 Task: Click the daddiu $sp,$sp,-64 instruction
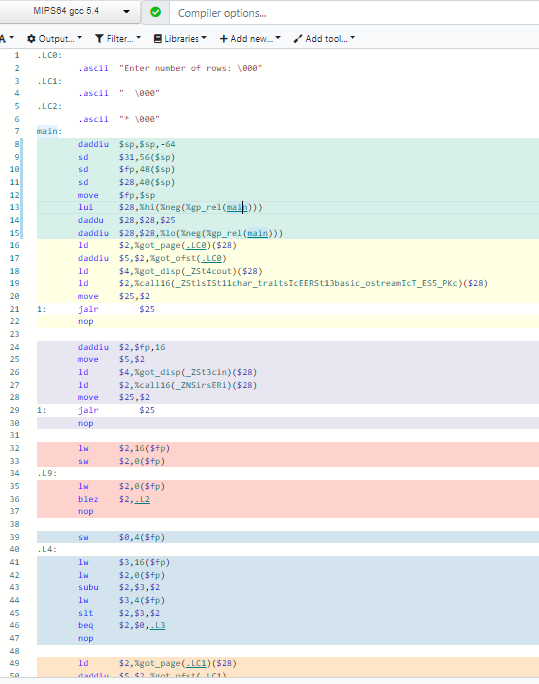coord(126,144)
